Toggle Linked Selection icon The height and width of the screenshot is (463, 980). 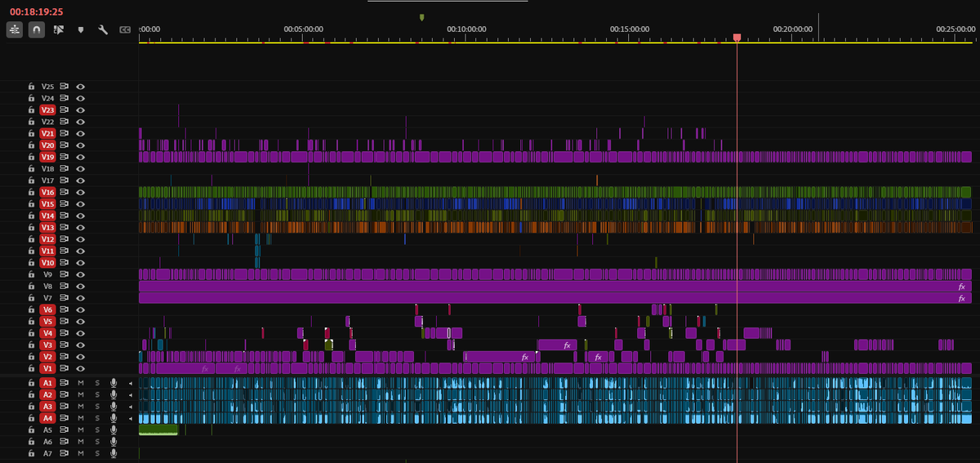59,29
